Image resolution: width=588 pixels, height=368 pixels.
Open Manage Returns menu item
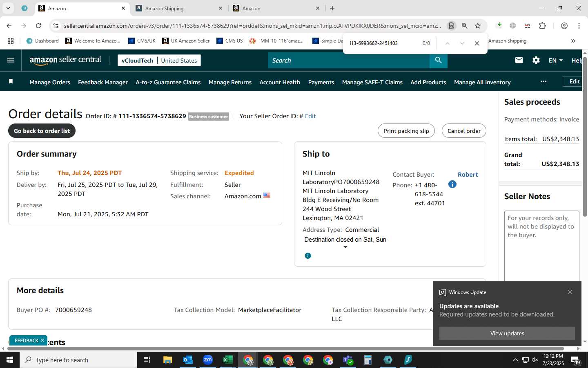click(230, 82)
